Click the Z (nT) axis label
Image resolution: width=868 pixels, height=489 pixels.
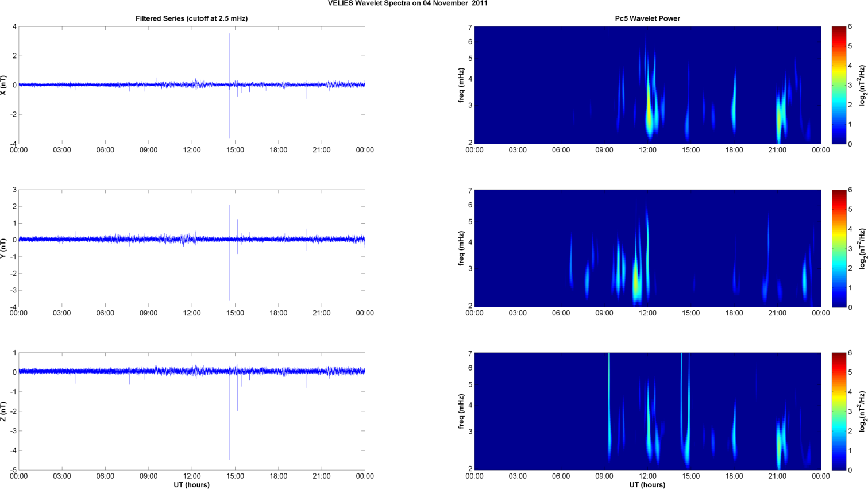click(x=5, y=411)
